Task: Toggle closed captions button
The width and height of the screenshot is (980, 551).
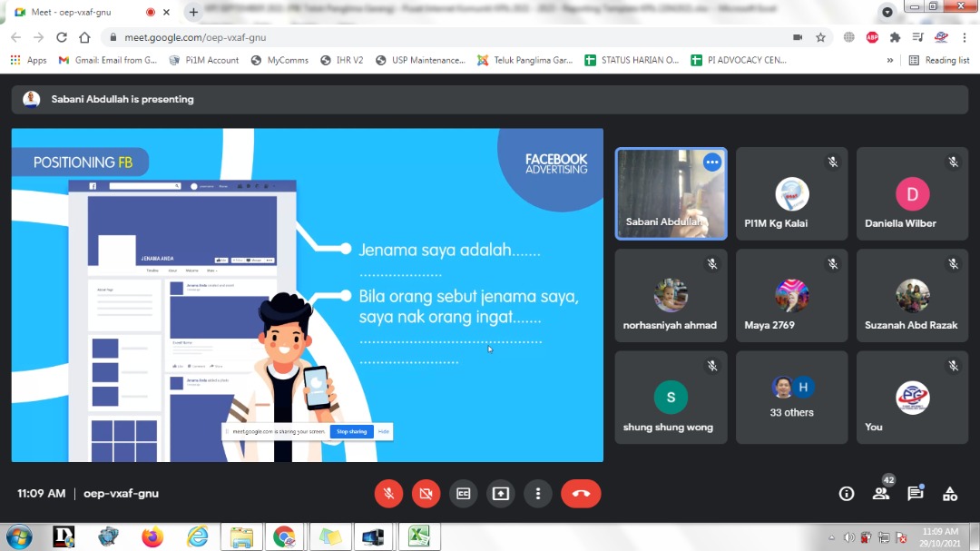Action: tap(463, 494)
